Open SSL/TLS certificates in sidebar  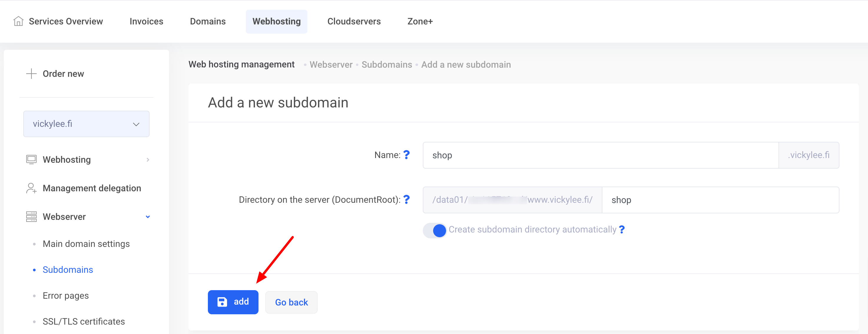point(84,321)
